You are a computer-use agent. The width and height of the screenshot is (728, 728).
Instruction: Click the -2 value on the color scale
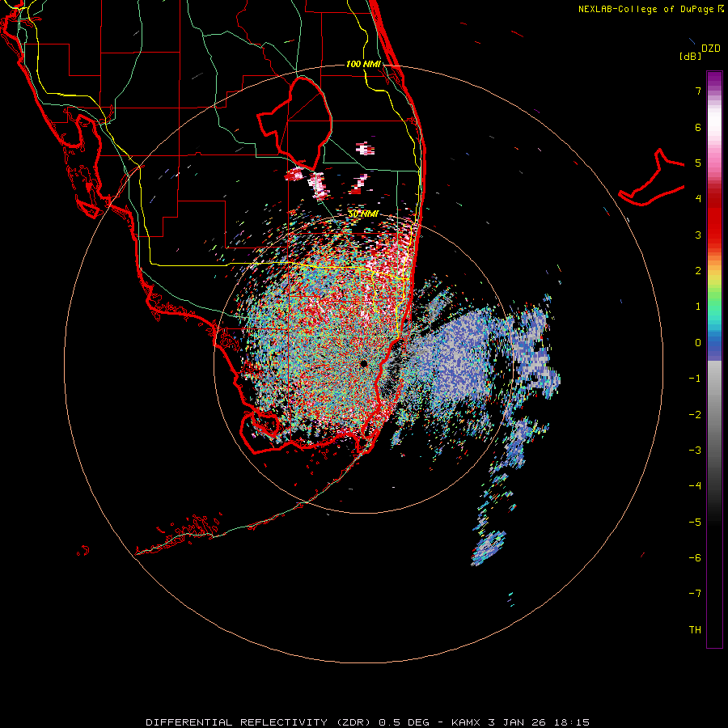[x=695, y=414]
